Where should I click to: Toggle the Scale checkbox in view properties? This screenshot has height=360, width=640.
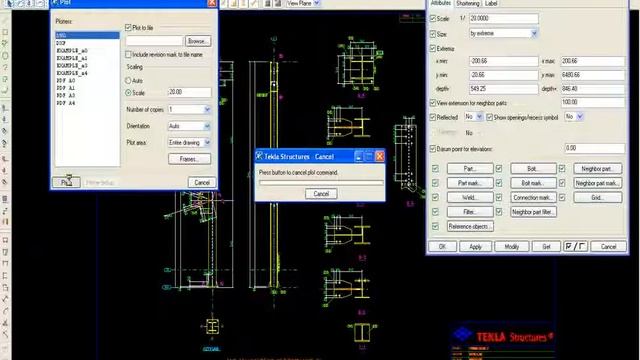pyautogui.click(x=433, y=18)
